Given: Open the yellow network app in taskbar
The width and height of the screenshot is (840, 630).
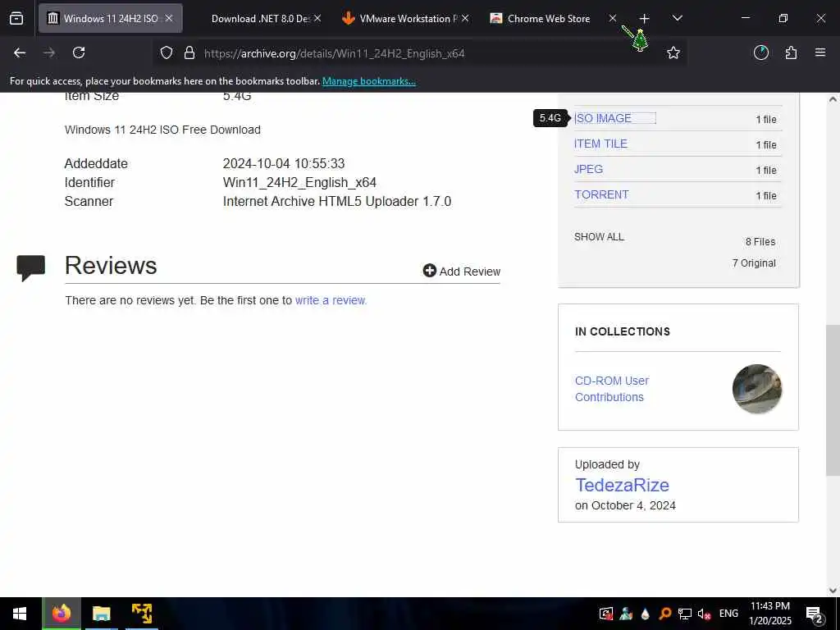Looking at the screenshot, I should tap(142, 614).
